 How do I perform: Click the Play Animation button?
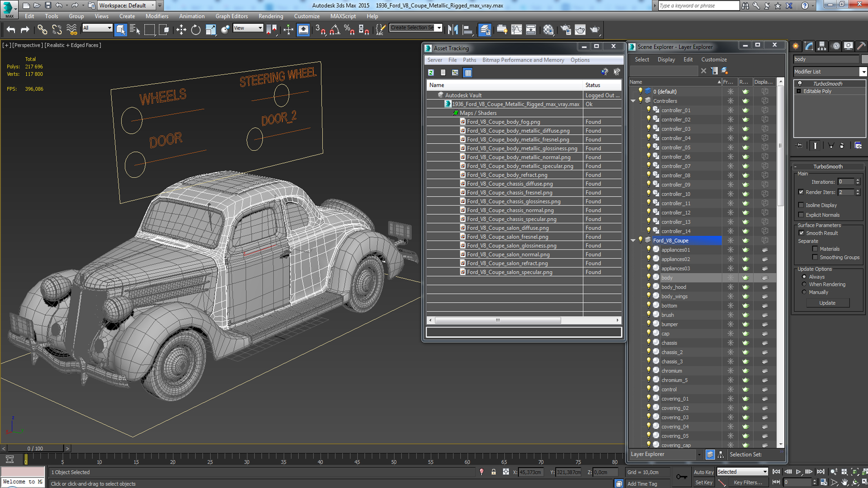coord(798,472)
